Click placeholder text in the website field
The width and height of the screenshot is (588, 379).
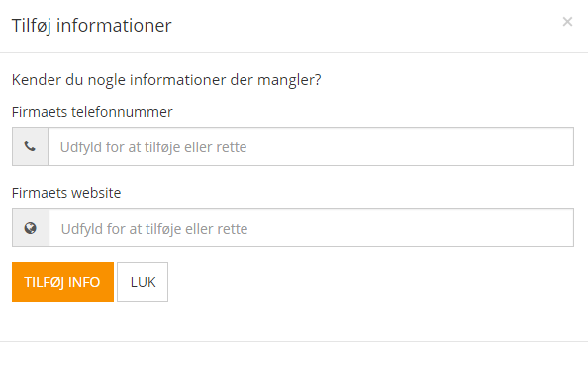click(154, 229)
